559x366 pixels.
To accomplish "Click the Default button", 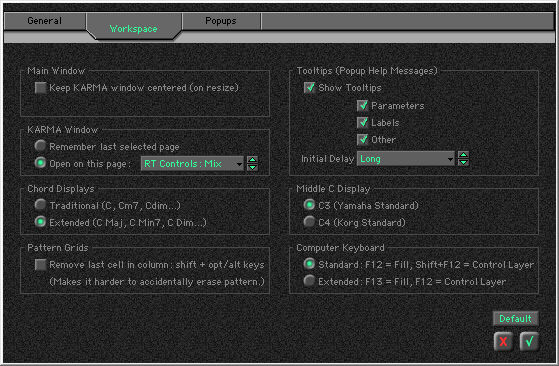I will (x=515, y=319).
